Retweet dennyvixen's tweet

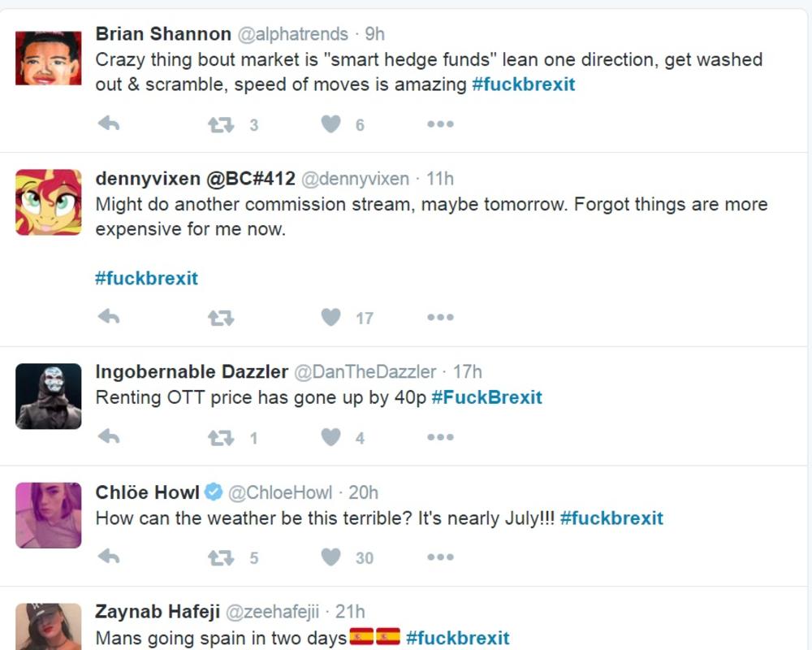click(221, 318)
